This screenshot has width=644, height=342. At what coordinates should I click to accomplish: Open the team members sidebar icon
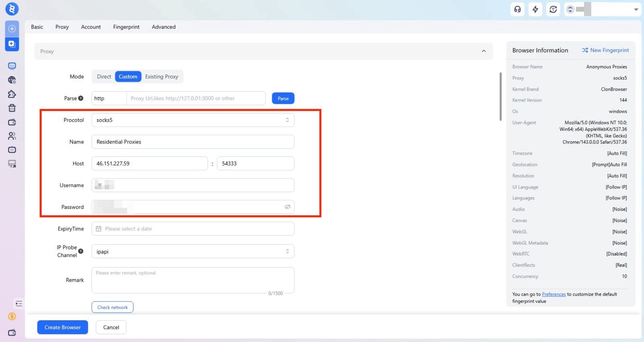pyautogui.click(x=12, y=136)
